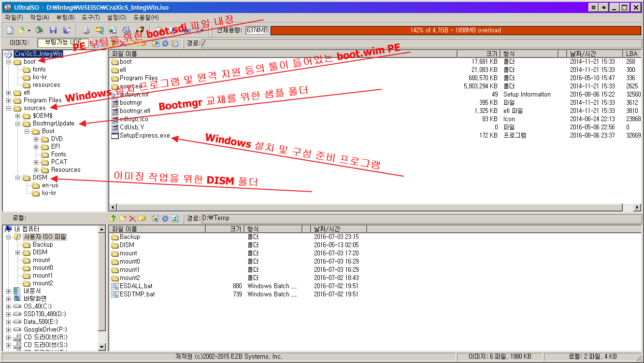Expand the Program Files tree node
The image size is (644, 363).
tap(9, 100)
